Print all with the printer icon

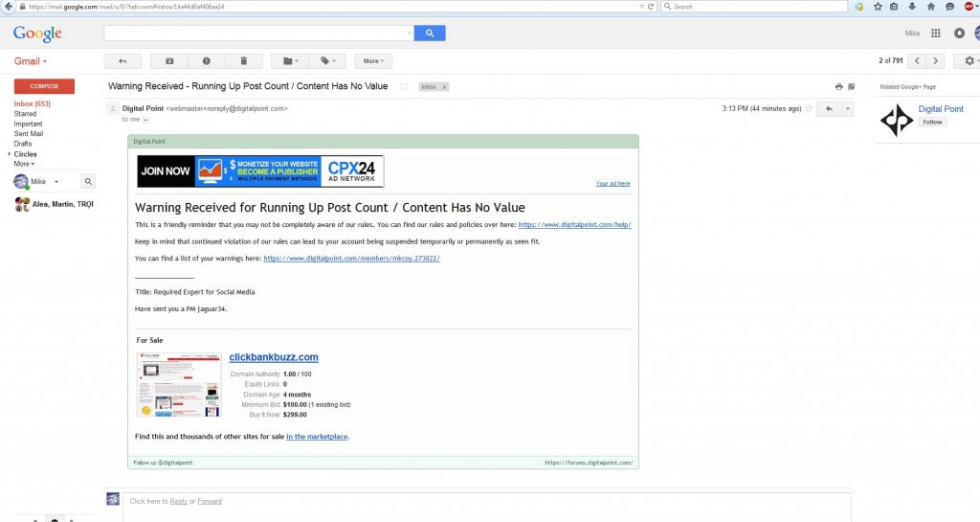tap(838, 87)
